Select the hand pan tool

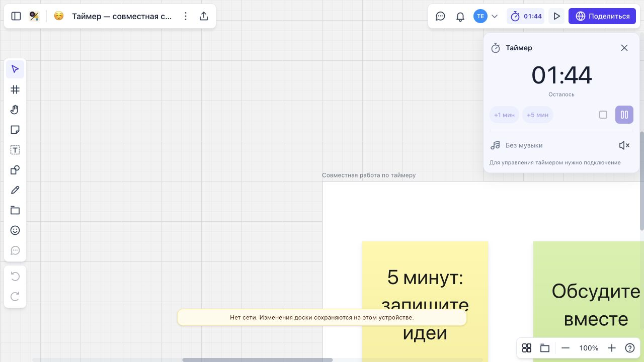tap(15, 110)
